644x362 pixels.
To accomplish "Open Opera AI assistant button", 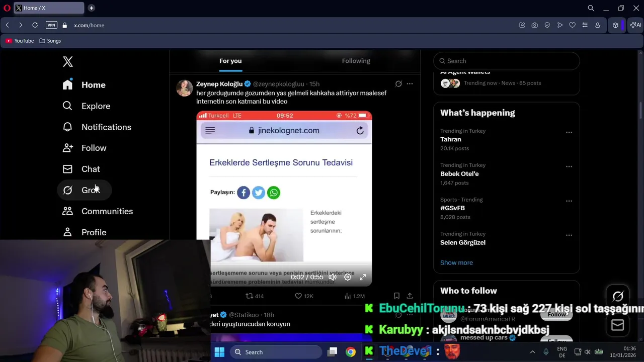I will pos(635,25).
